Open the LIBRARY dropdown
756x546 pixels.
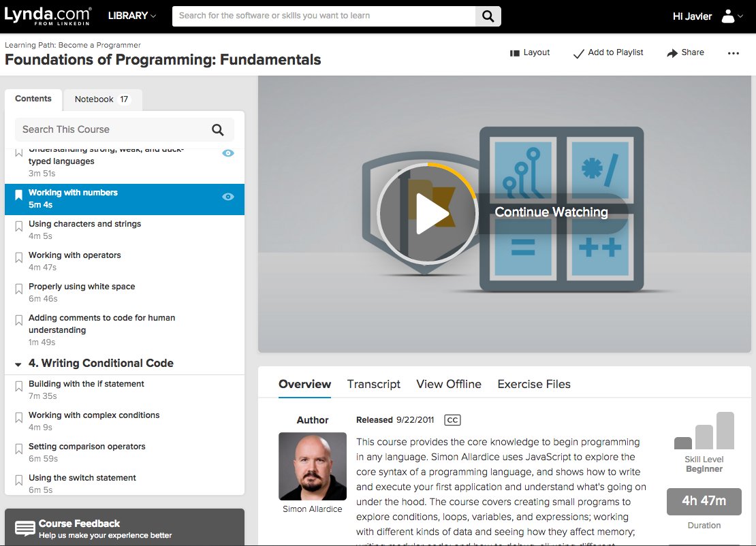coord(132,15)
